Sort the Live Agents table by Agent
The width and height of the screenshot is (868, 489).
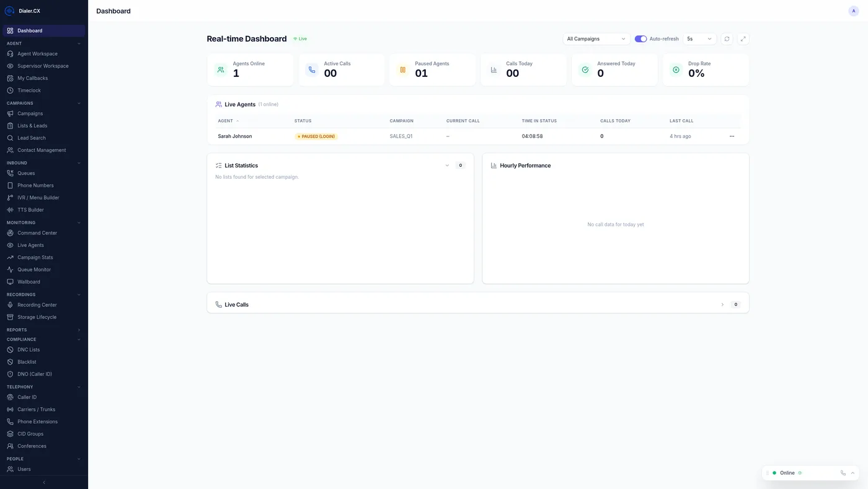click(x=228, y=120)
